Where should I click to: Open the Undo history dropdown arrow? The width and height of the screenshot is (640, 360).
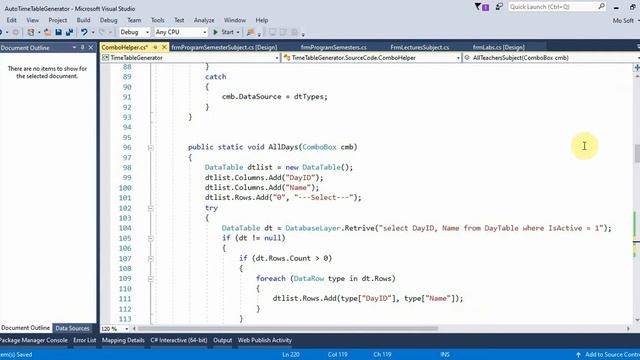(93, 32)
